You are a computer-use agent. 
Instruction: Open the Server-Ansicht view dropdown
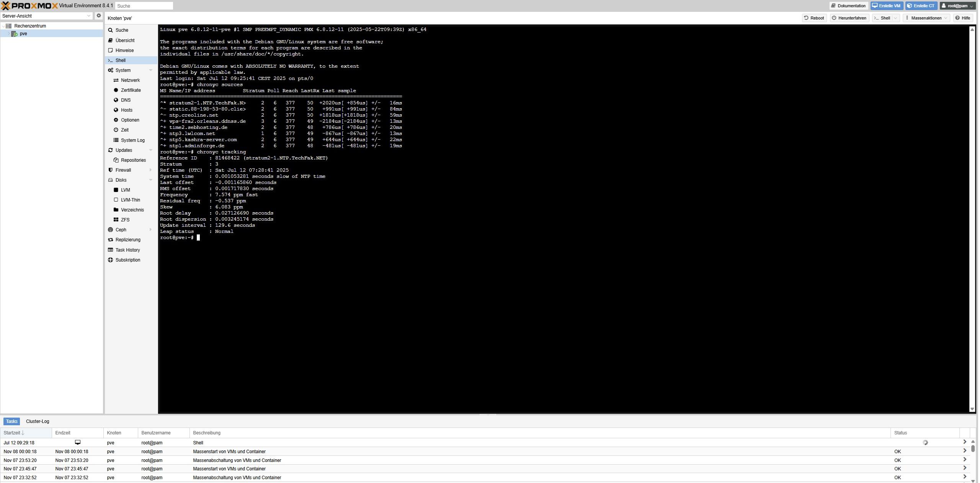[x=88, y=16]
